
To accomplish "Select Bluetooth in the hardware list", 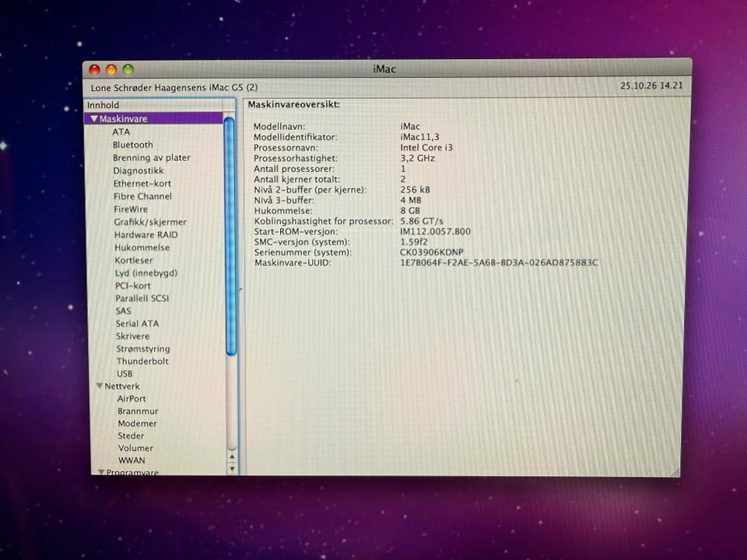I will (x=133, y=145).
